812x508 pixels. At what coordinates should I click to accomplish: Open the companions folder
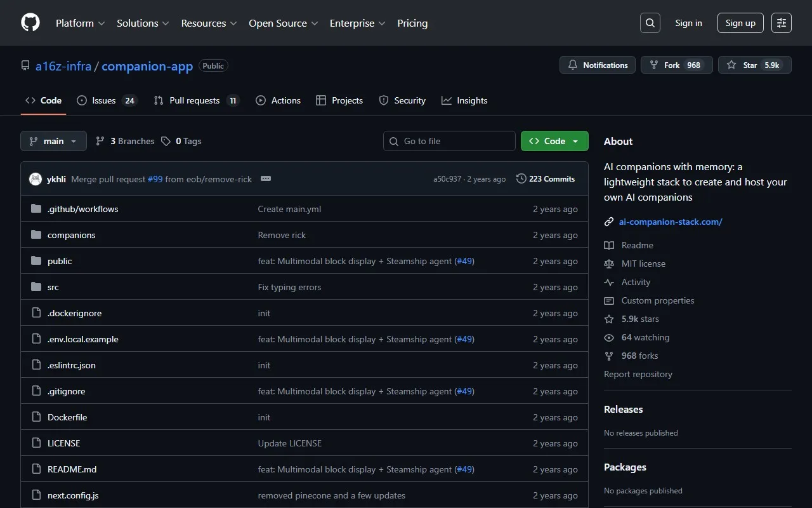pos(71,235)
